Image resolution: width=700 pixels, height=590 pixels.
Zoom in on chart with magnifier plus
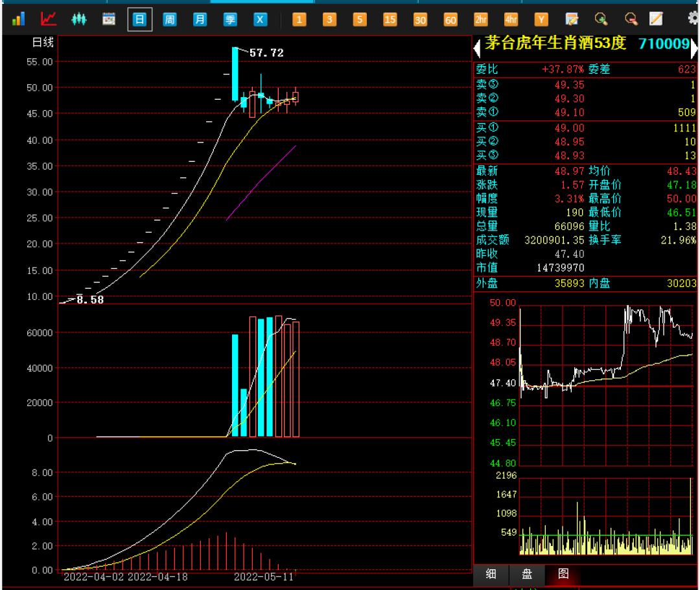point(601,19)
